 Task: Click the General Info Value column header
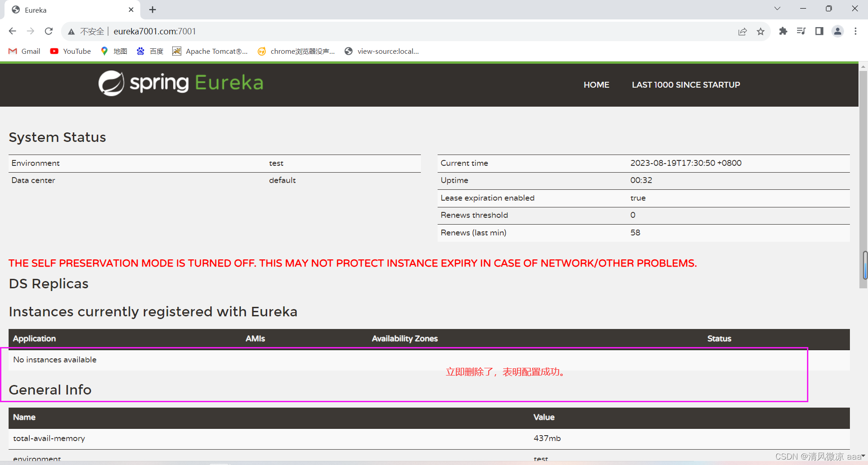(x=544, y=417)
